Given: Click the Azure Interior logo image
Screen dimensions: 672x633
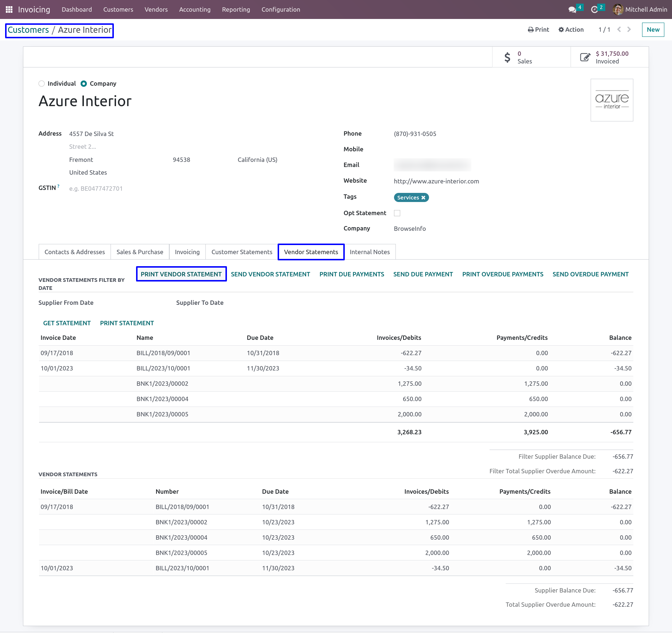Looking at the screenshot, I should click(612, 100).
